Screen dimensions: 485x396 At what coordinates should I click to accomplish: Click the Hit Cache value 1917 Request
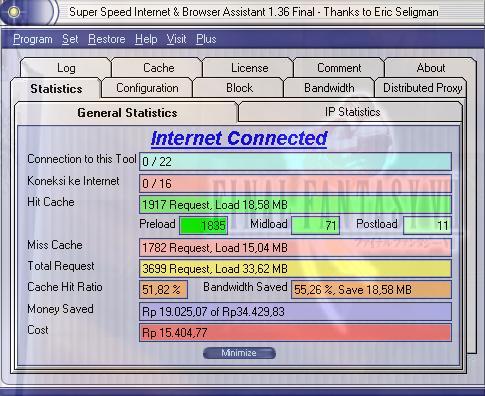(295, 205)
